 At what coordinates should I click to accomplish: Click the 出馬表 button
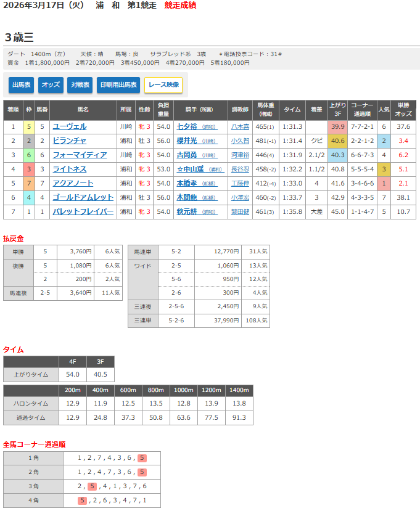click(x=22, y=85)
